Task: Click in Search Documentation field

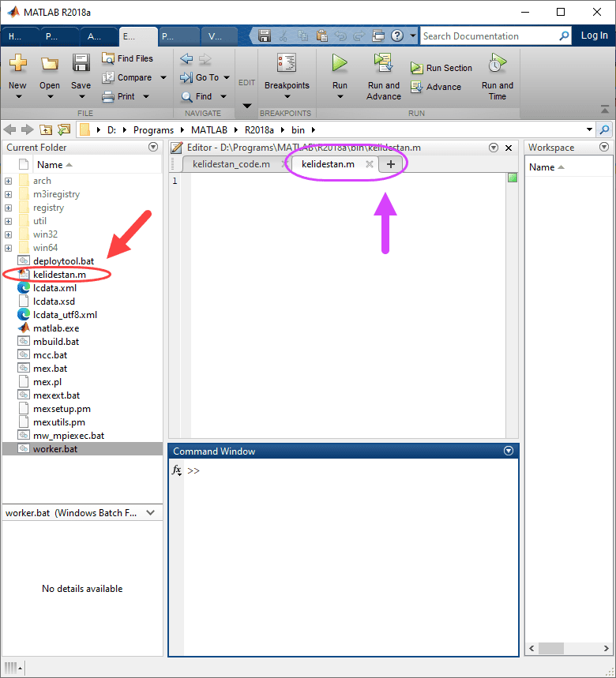Action: point(490,36)
